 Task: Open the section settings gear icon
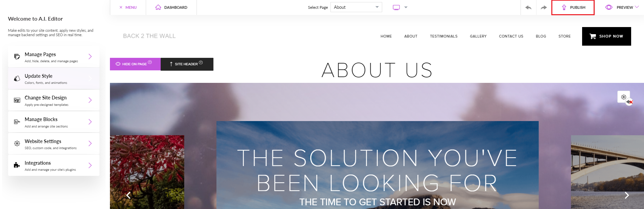(624, 97)
